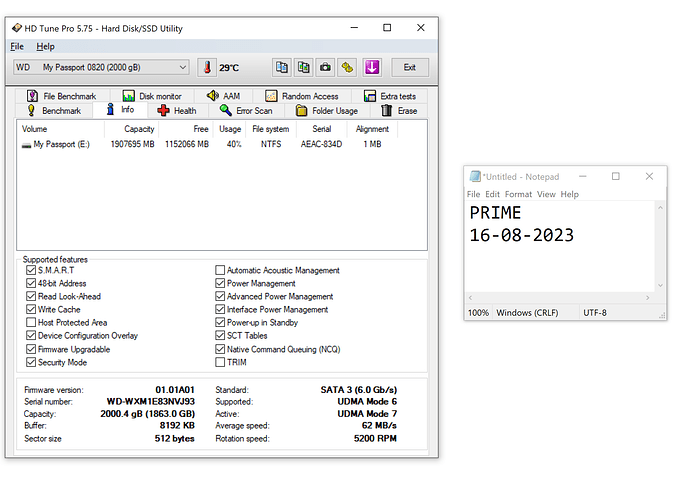Open Notepad's File menu

(x=473, y=194)
